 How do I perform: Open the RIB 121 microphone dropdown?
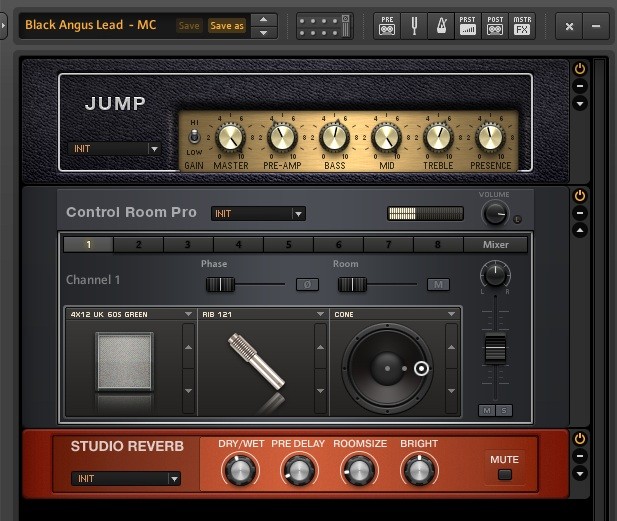pyautogui.click(x=263, y=314)
